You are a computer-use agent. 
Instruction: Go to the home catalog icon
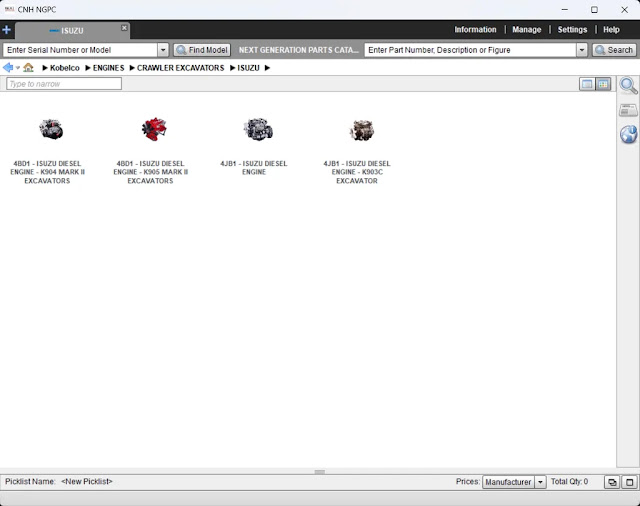pyautogui.click(x=28, y=67)
